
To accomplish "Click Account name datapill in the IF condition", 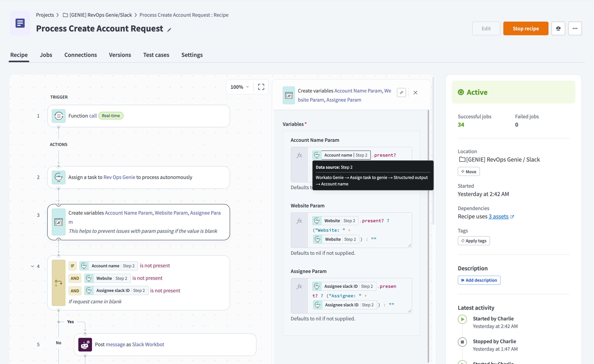I will coord(109,266).
